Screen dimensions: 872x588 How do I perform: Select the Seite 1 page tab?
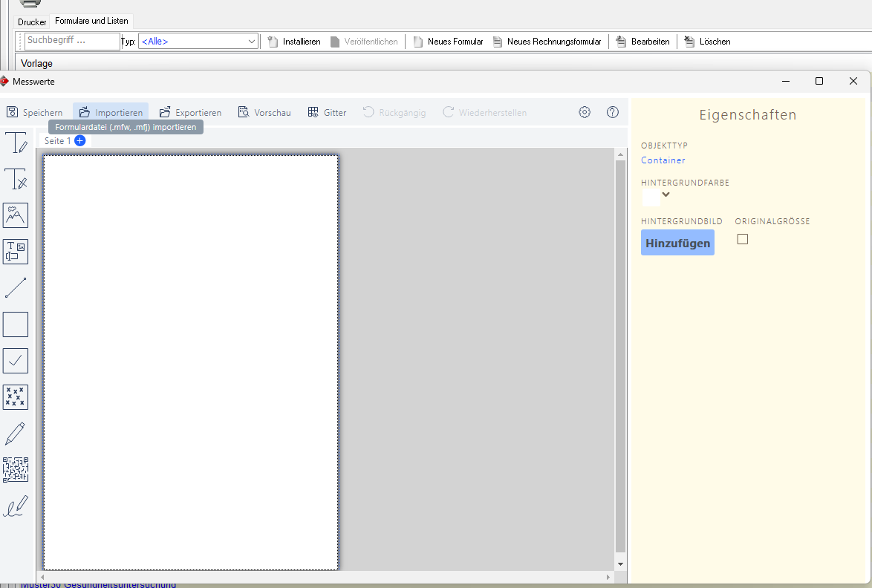pos(57,140)
